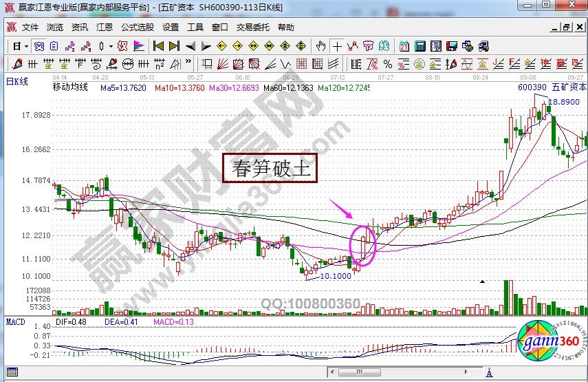588x382 pixels.
Task: Click the DIF=0.48 indicator value
Action: 71,322
